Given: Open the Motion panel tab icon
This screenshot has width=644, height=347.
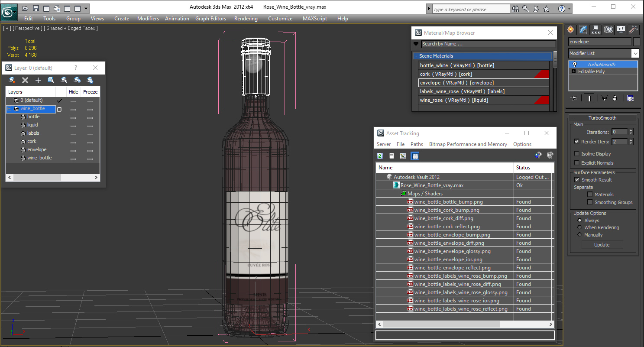Looking at the screenshot, I should click(x=608, y=29).
